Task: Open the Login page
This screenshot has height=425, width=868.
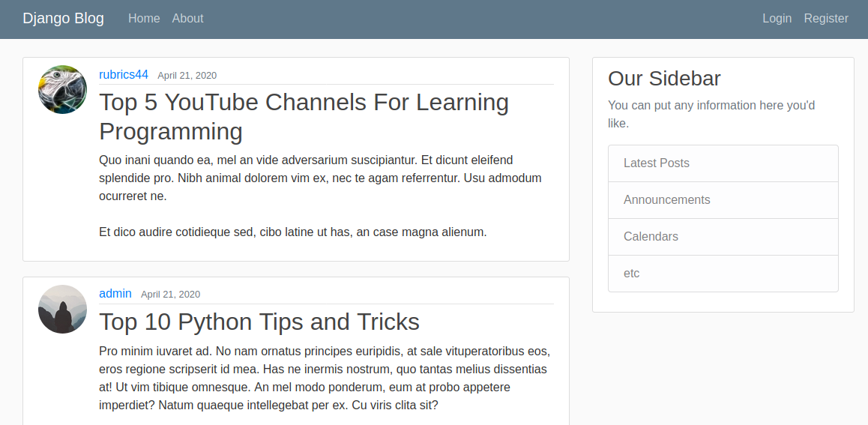Action: coord(777,18)
